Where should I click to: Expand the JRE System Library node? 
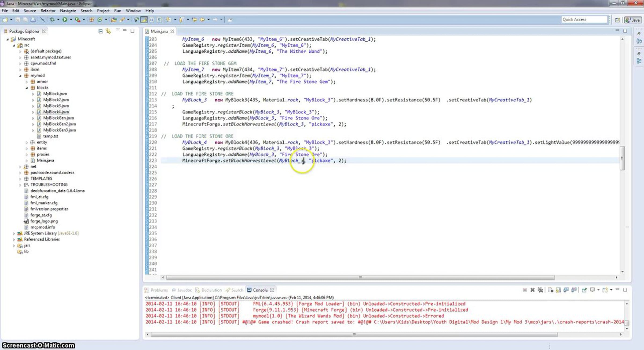14,233
